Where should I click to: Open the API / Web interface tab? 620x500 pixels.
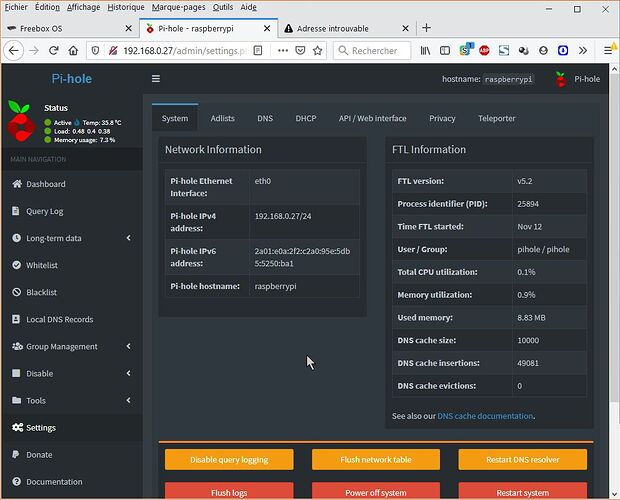[x=372, y=118]
